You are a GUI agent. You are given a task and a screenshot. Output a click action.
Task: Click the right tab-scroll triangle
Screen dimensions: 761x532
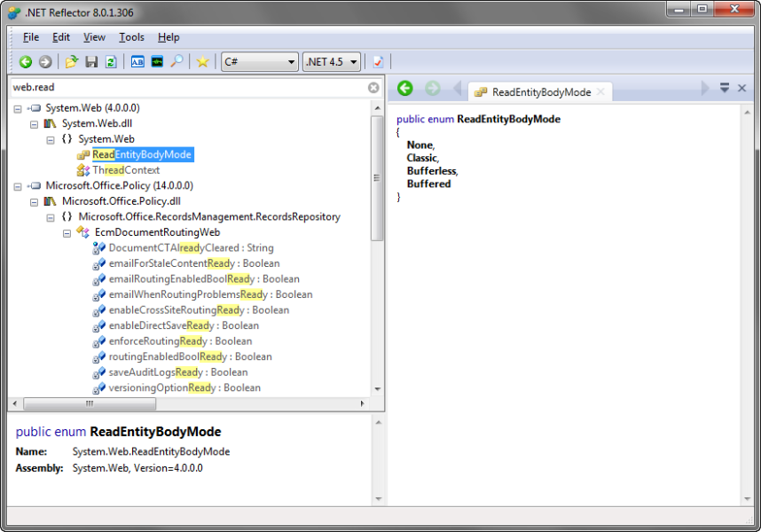click(705, 89)
